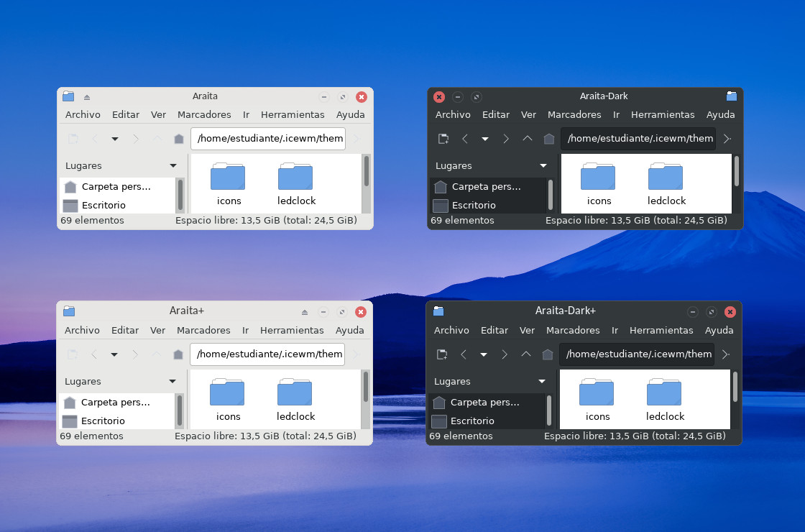Open Marcadores menu in Araita-Dark window
Screen dimensions: 805x532
[574, 114]
